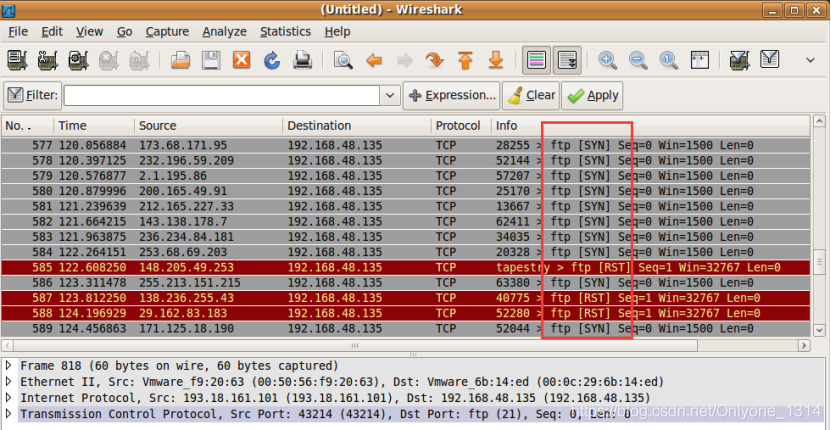Click the Filter button
The height and width of the screenshot is (430, 831).
(33, 95)
